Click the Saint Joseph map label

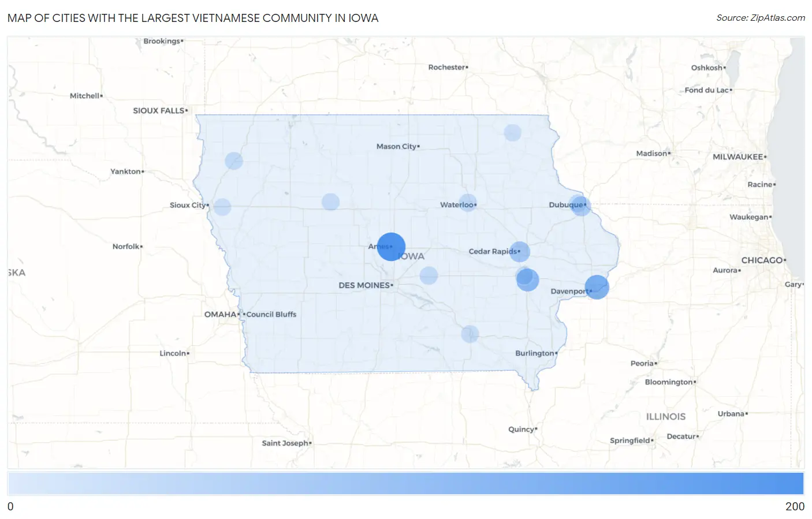[x=285, y=443]
